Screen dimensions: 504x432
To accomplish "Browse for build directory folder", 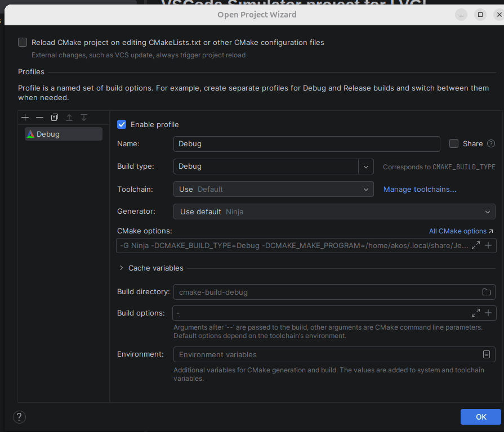I will pyautogui.click(x=487, y=292).
